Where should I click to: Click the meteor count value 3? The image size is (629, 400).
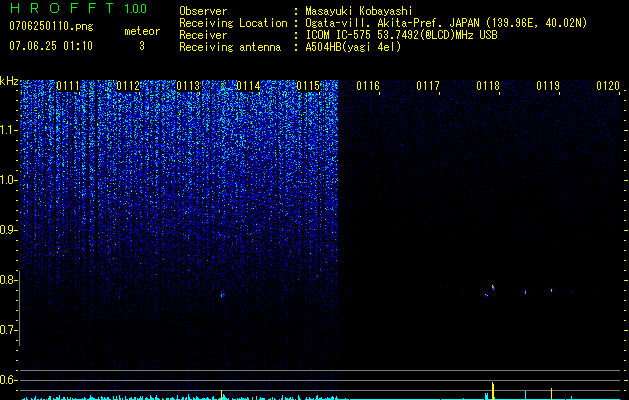[x=142, y=46]
